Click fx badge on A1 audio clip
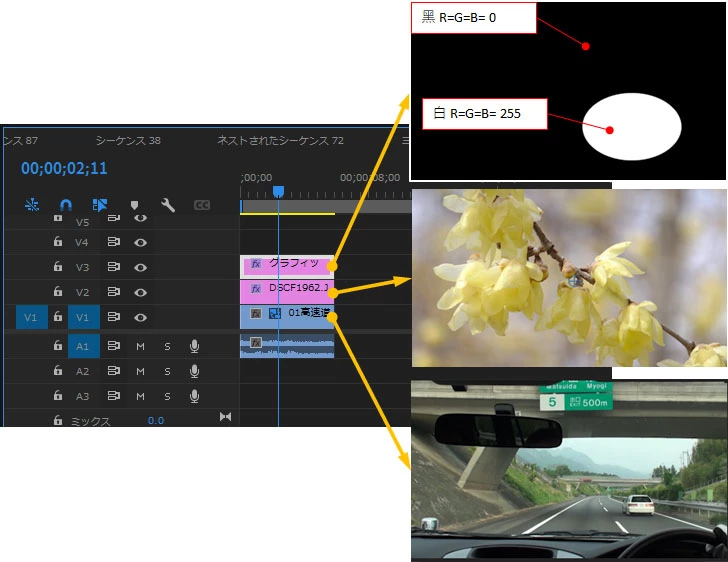Image resolution: width=728 pixels, height=562 pixels. pos(256,343)
